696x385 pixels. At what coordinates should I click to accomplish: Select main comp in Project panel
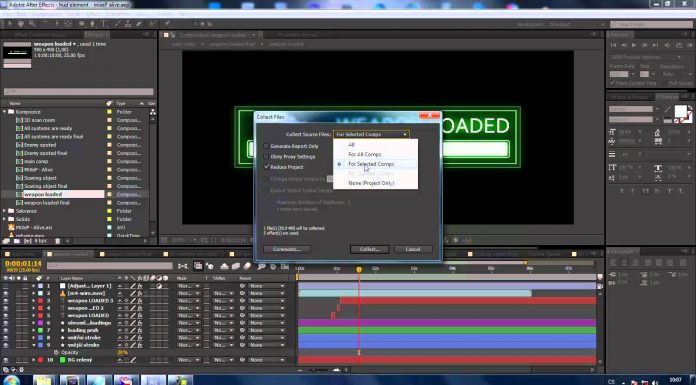click(x=36, y=161)
